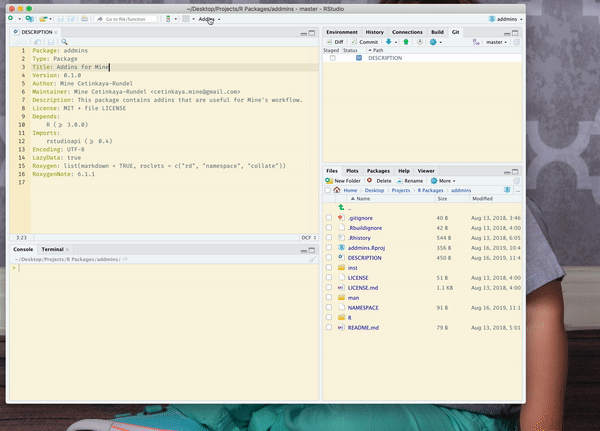Click the workspace panes grid icon
Image resolution: width=600 pixels, height=431 pixels.
[x=186, y=19]
